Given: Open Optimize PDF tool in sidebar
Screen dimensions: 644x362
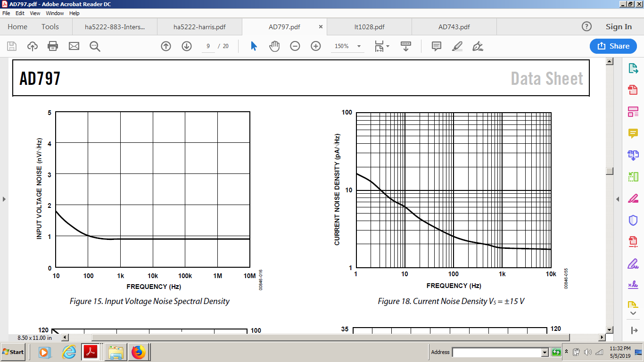Looking at the screenshot, I should (633, 242).
